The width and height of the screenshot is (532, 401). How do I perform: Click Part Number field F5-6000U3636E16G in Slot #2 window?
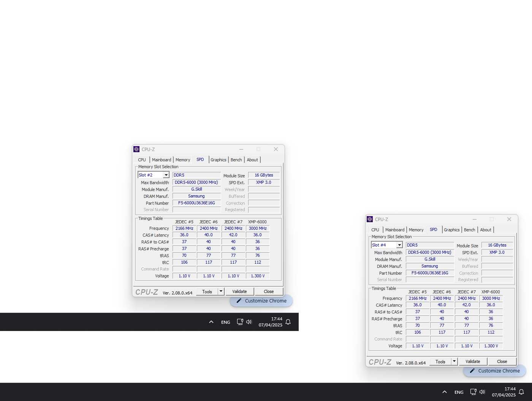[196, 203]
